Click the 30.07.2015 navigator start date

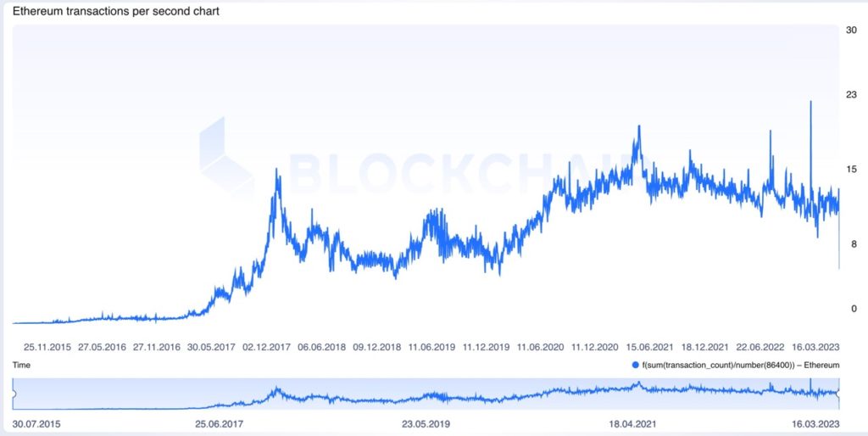pos(36,424)
